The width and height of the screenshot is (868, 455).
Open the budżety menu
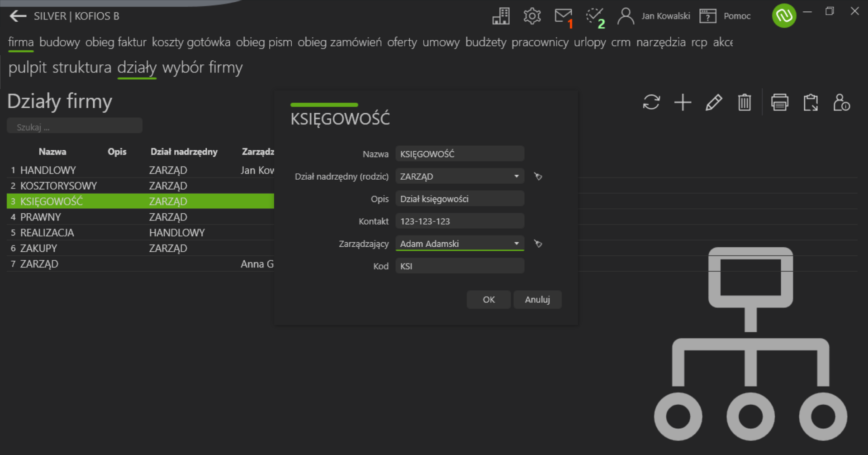pos(485,42)
